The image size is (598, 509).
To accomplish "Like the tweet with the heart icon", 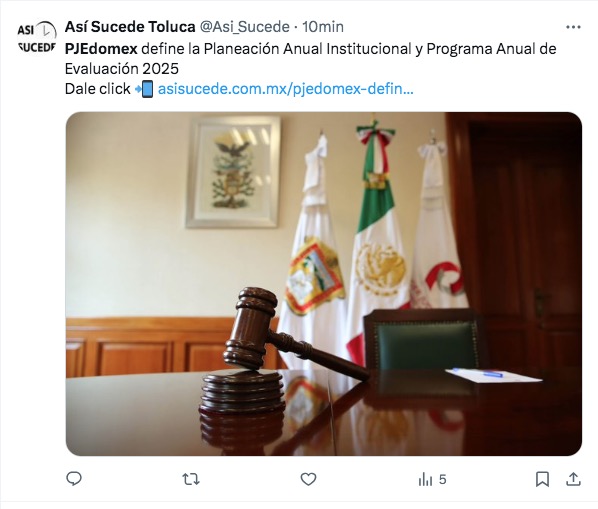I will [309, 479].
